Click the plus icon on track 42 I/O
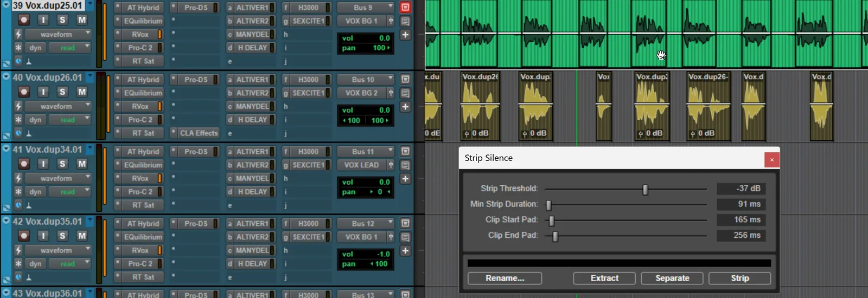Screen dimensions: 868x298 405,251
